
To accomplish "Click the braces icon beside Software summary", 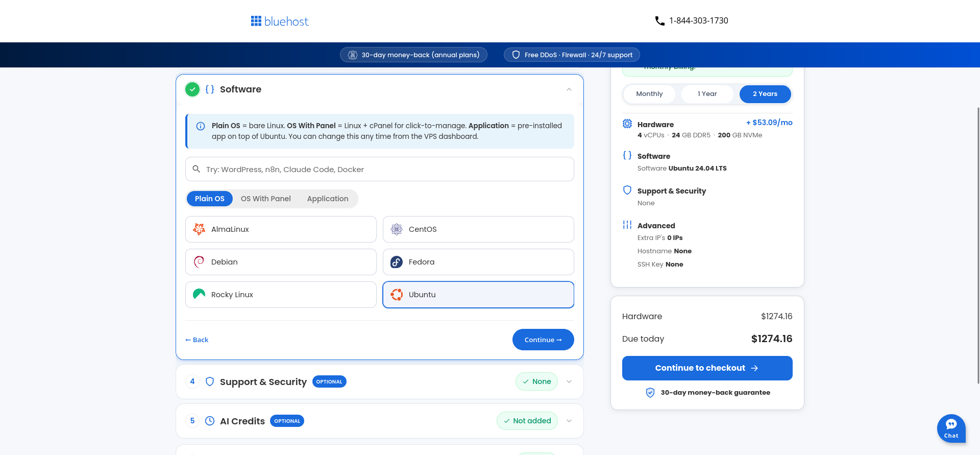I will (x=627, y=155).
